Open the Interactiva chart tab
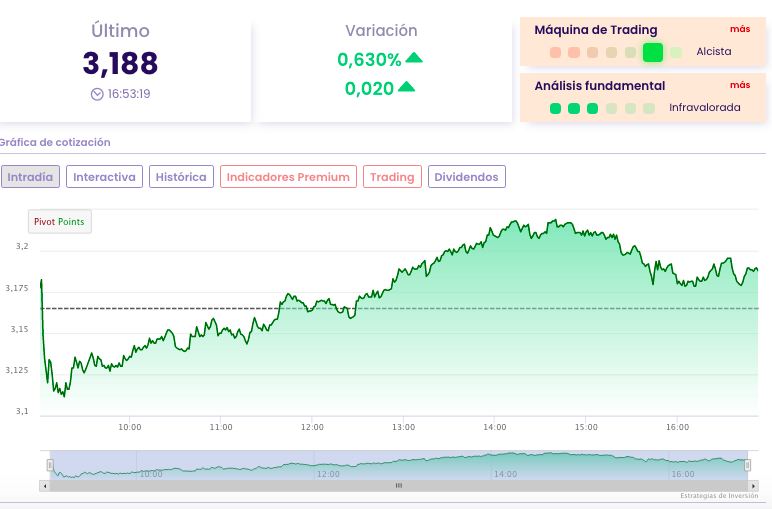The width and height of the screenshot is (772, 509). click(104, 177)
